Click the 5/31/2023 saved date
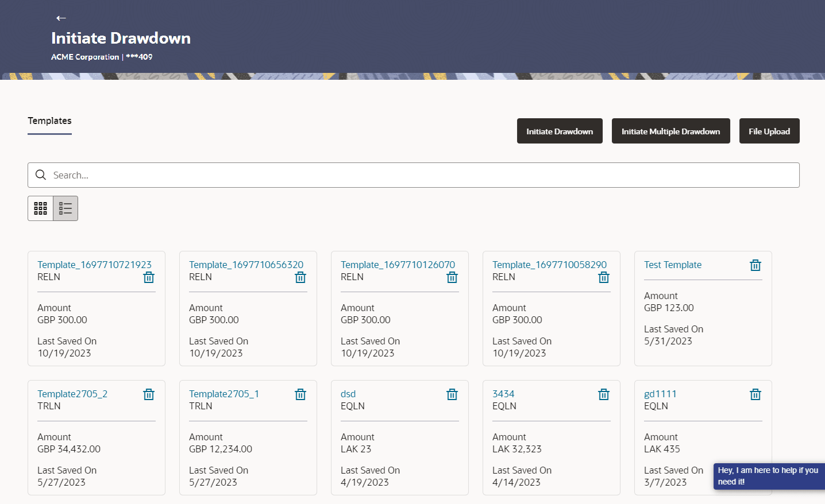The image size is (825, 504). click(668, 341)
